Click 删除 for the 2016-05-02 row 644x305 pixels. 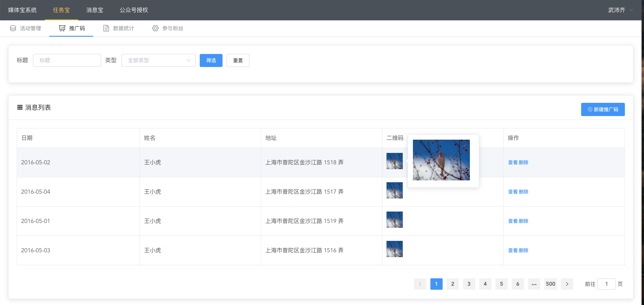pos(524,162)
